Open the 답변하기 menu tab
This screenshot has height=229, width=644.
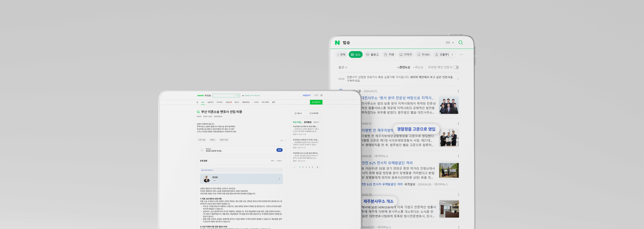pos(210,102)
